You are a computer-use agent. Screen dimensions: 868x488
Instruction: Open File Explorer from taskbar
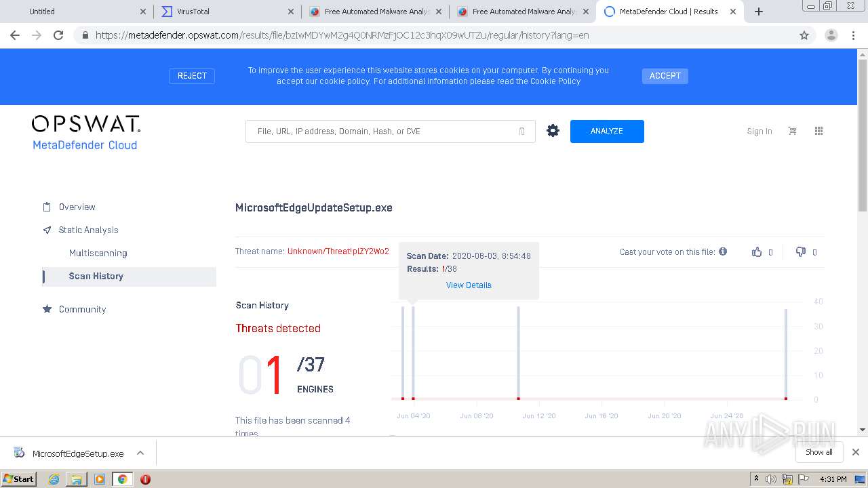point(77,479)
